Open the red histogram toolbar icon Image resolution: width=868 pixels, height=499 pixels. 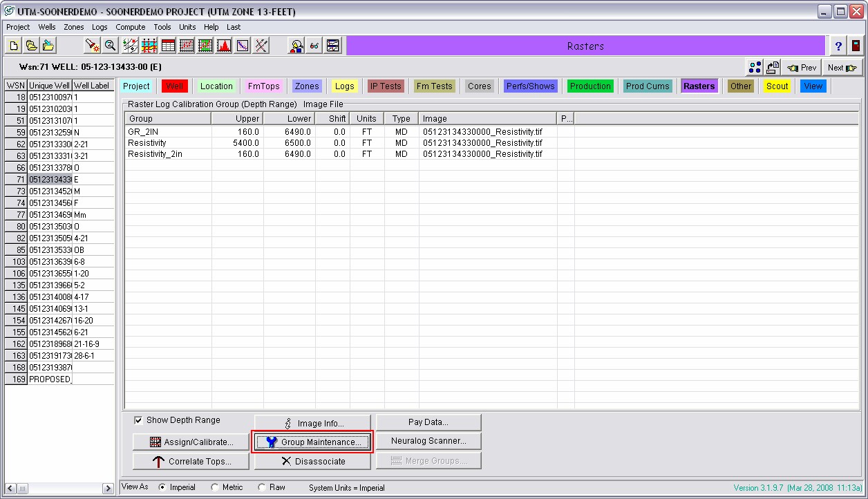pyautogui.click(x=224, y=46)
